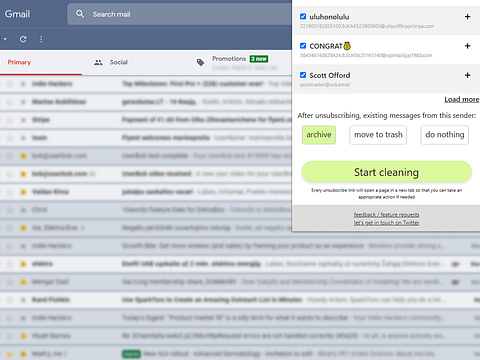Open the let's get in touch on Twitter link
The width and height of the screenshot is (480, 360).
tap(386, 223)
